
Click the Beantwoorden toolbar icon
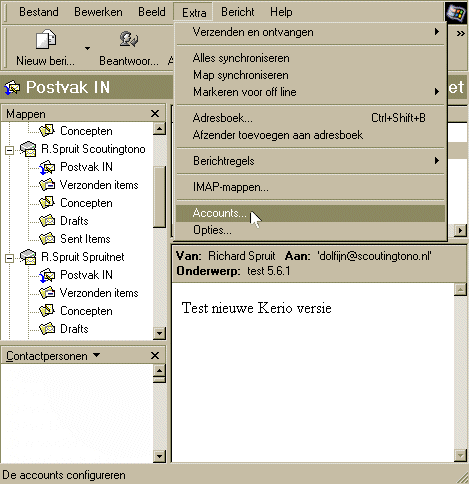(129, 39)
